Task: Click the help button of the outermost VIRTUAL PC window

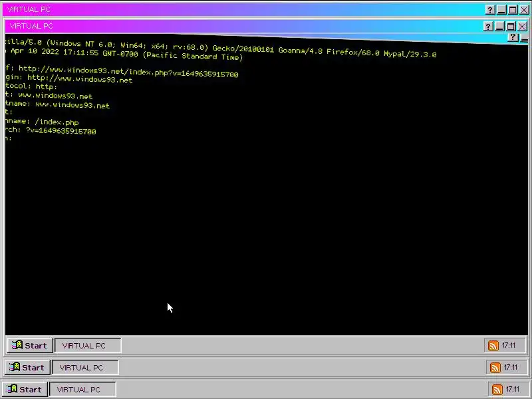Action: coord(490,10)
